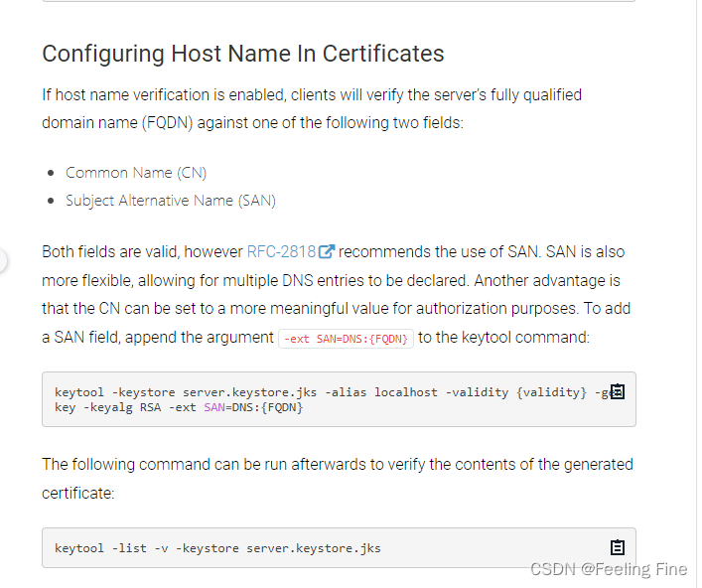Toggle the sidebar handle at left edge

pos(2,262)
